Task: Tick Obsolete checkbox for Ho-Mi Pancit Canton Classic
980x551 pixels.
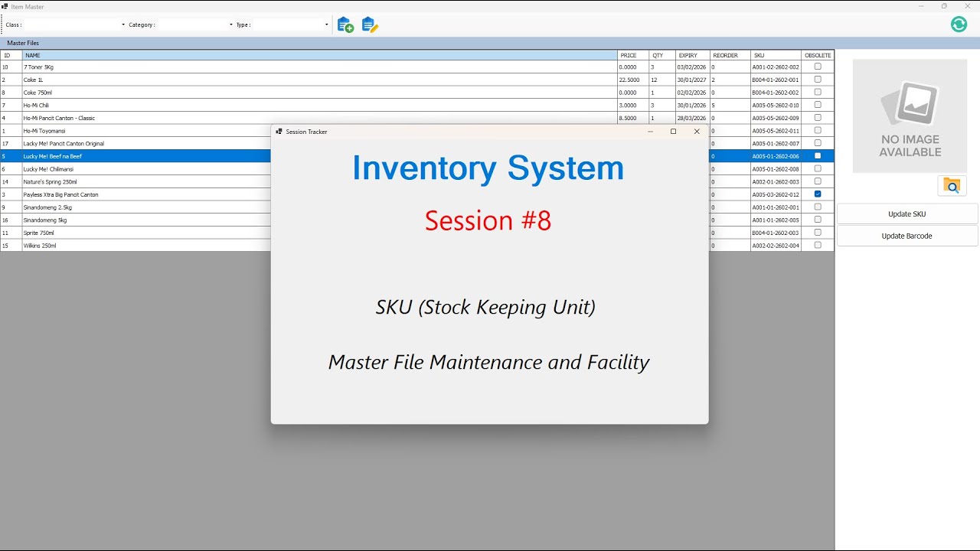Action: click(x=818, y=118)
